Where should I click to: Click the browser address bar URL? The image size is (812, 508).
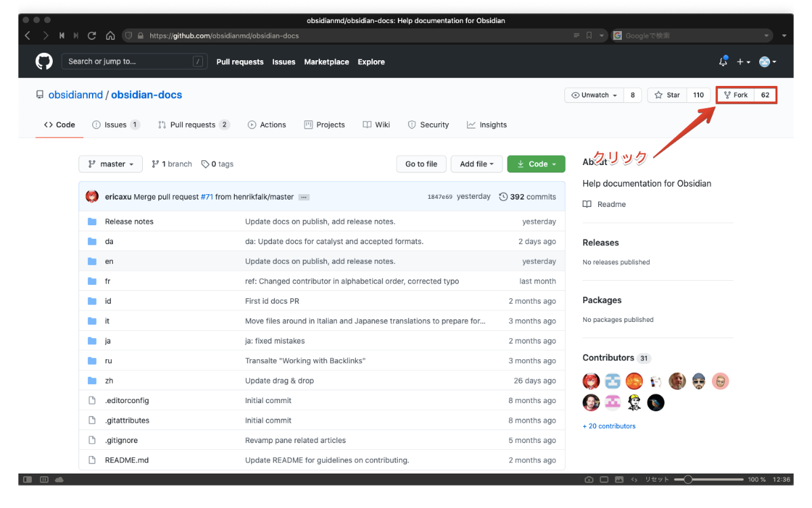[x=224, y=36]
